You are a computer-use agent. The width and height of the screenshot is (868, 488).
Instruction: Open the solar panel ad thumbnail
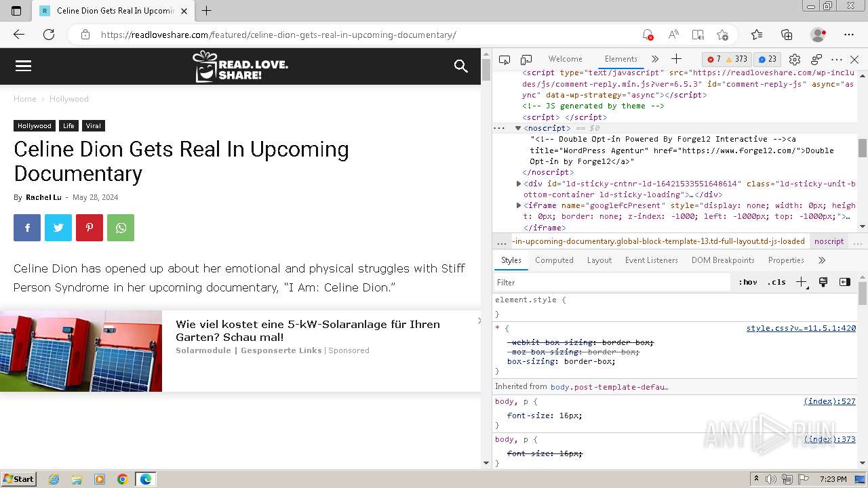(x=81, y=351)
